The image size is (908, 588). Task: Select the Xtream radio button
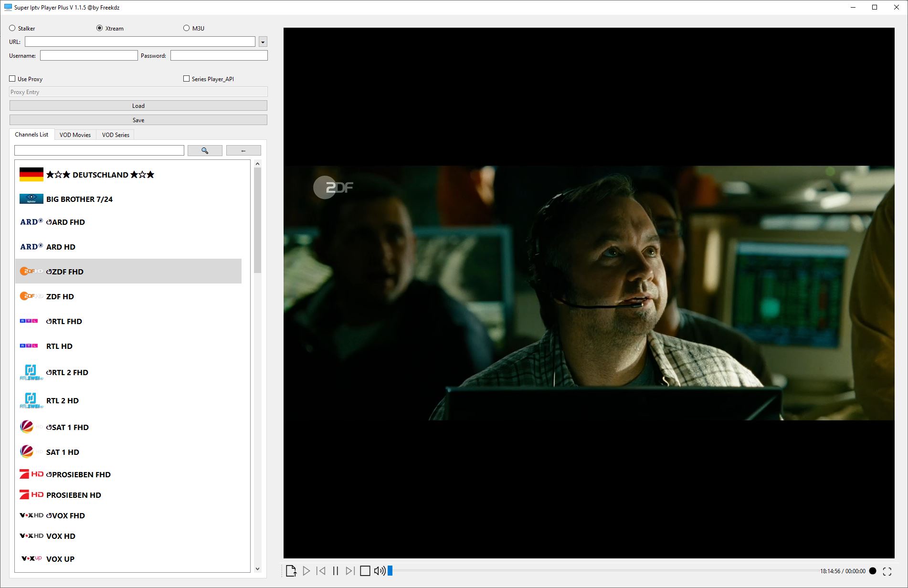110,28
